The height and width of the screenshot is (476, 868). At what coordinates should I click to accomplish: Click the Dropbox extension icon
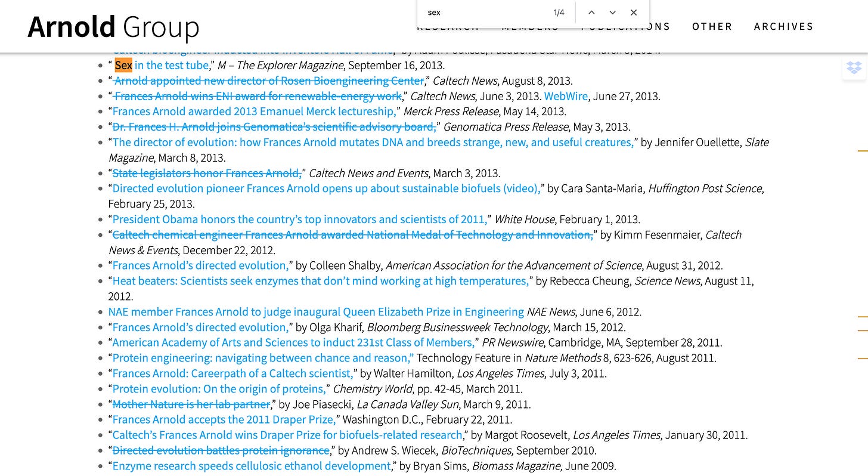(854, 68)
